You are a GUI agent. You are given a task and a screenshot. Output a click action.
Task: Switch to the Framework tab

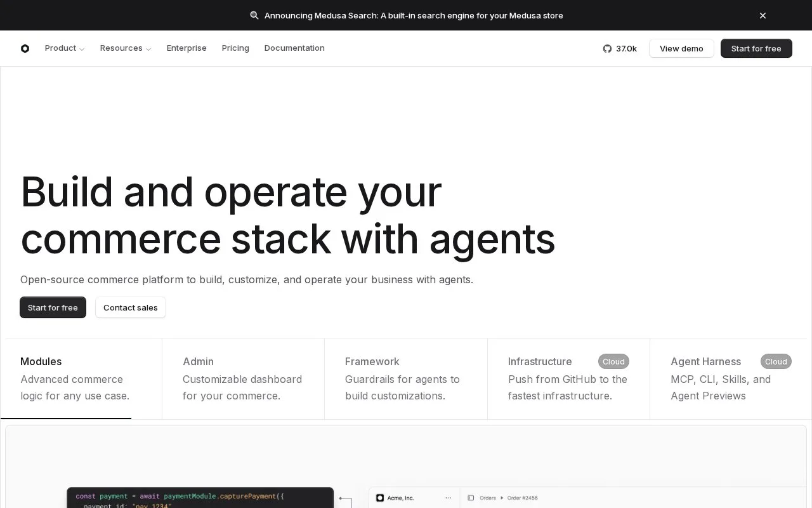[406, 378]
